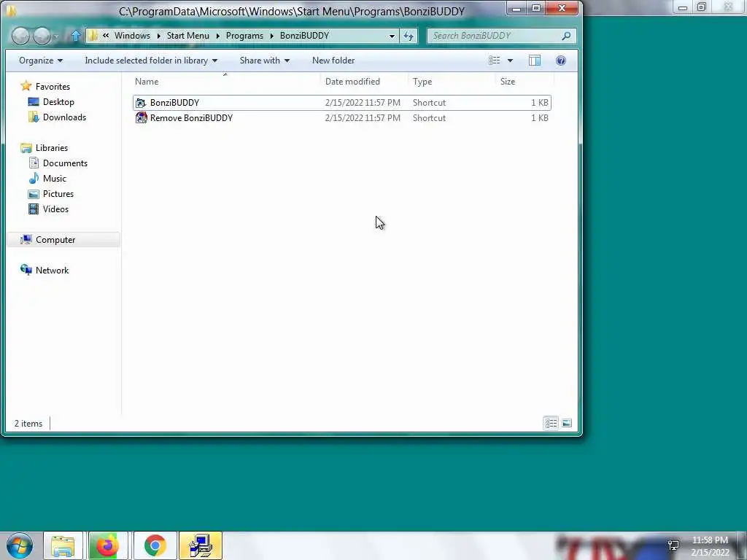
Task: Expand the breadcrumb arrow after Programs
Action: point(271,36)
